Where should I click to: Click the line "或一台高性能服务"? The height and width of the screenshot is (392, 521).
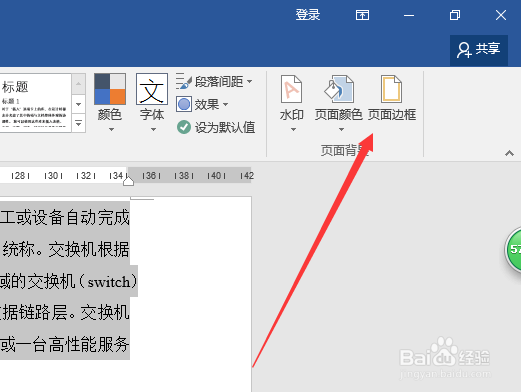[x=65, y=344]
